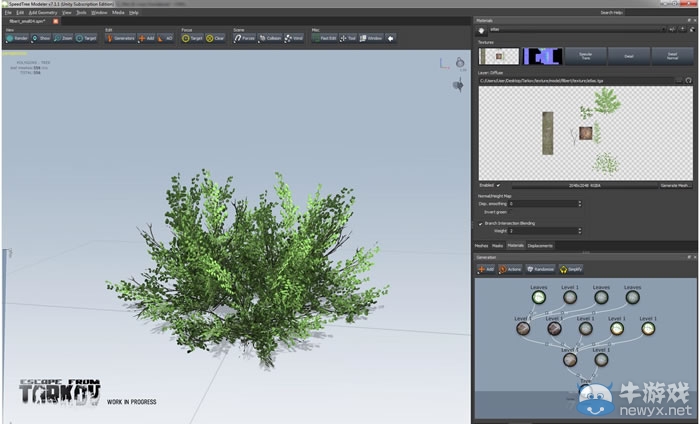This screenshot has width=700, height=424.
Task: Clear the focus with Clear button
Action: click(215, 38)
